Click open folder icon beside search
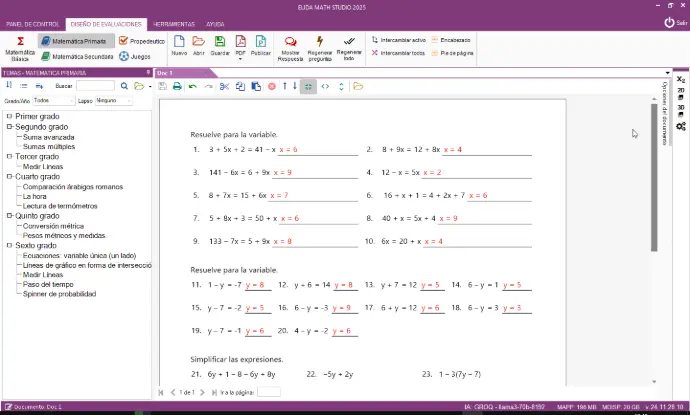 click(139, 86)
